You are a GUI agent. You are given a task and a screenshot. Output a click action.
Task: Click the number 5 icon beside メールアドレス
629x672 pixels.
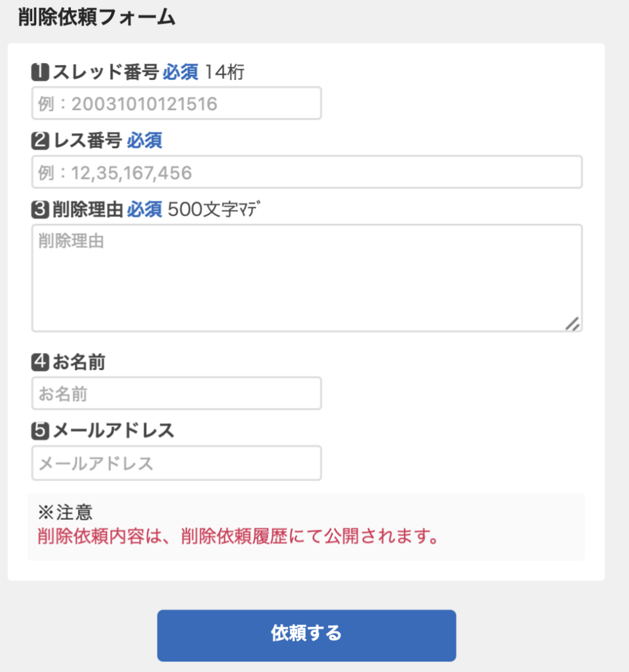(x=40, y=430)
